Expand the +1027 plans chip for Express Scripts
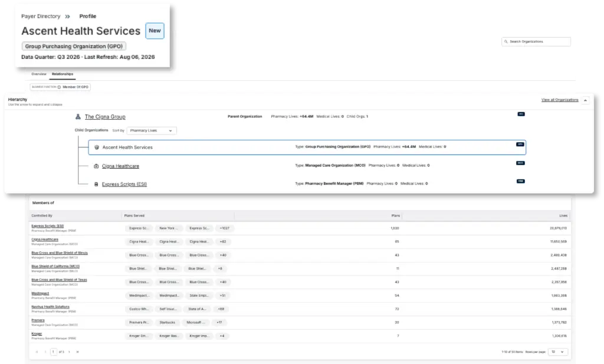The height and width of the screenshot is (364, 604). [x=225, y=228]
